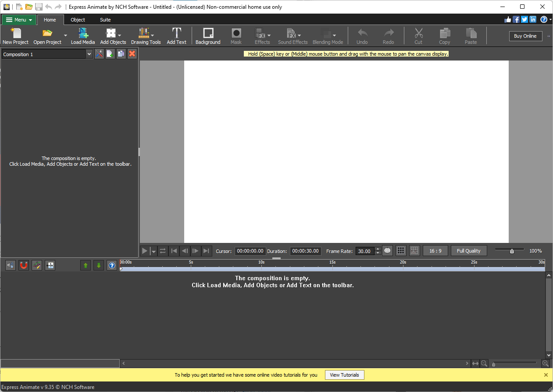Click the 16 : 9 aspect ratio button

(435, 251)
